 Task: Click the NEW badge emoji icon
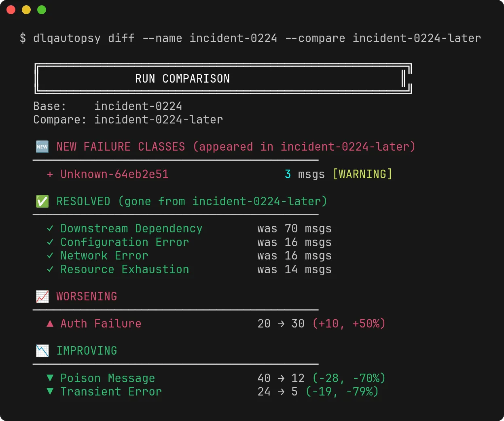pyautogui.click(x=42, y=147)
